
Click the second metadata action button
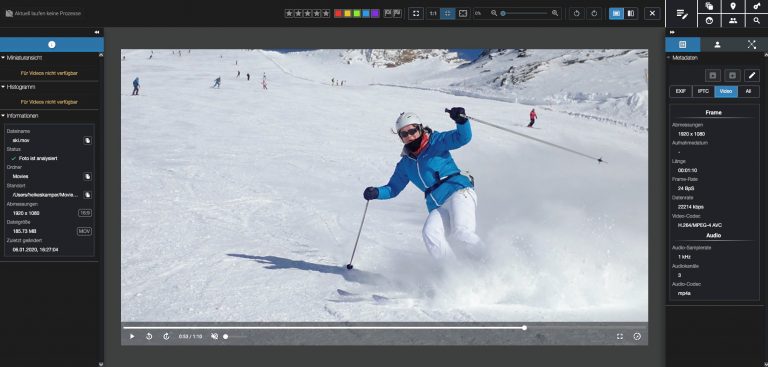tap(732, 75)
